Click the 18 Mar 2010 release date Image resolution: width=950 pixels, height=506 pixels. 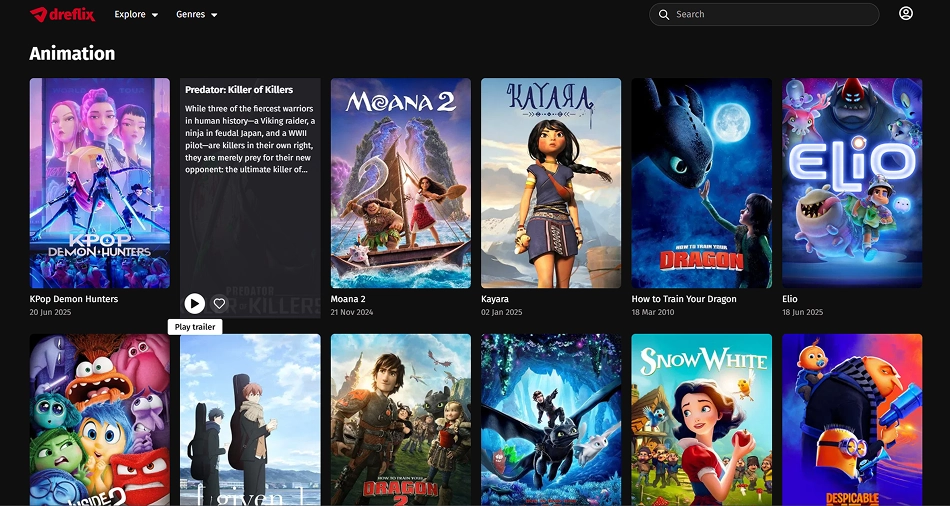(653, 312)
